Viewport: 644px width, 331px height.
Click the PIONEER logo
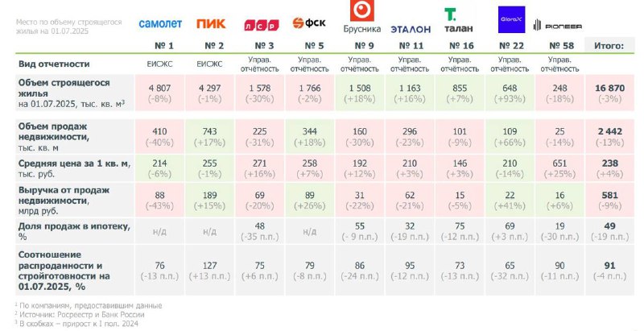[557, 26]
